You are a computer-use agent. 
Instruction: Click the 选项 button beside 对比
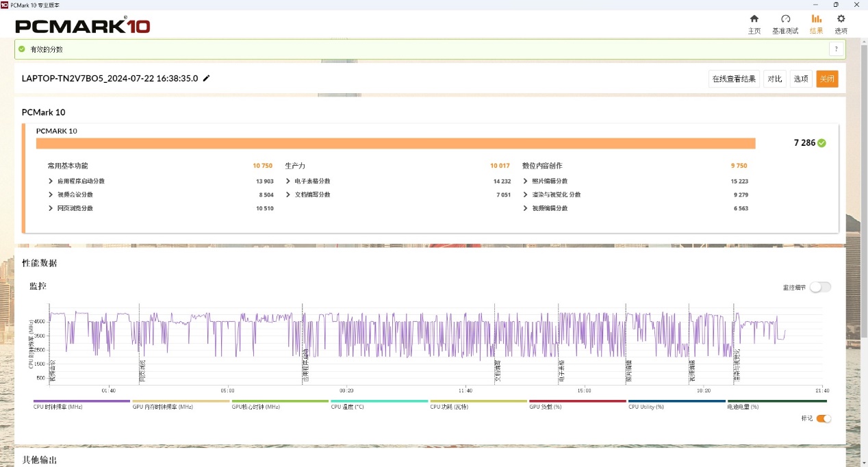pos(801,79)
